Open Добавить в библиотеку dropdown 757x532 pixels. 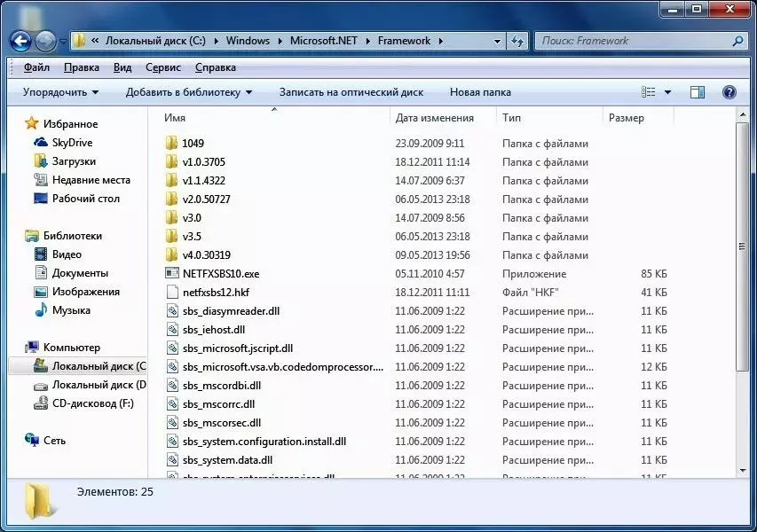[189, 92]
